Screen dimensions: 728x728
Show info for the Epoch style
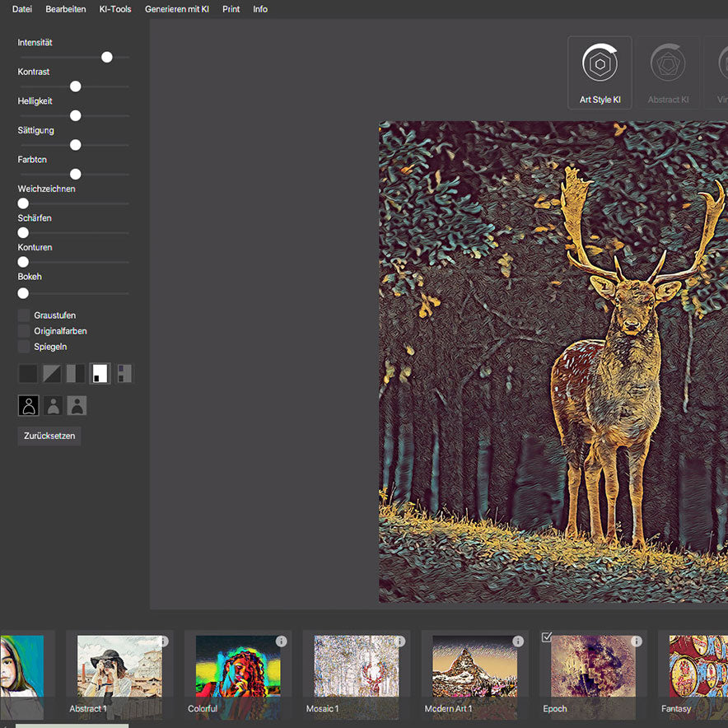pos(637,642)
